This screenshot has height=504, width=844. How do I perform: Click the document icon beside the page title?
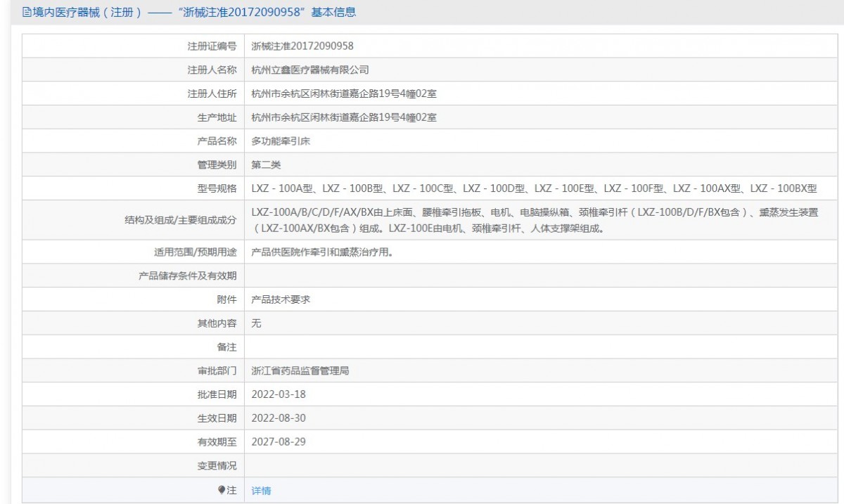[27, 12]
